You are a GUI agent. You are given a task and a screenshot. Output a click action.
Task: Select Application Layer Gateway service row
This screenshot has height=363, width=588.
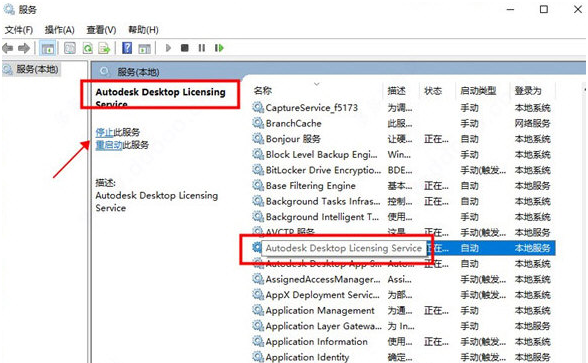[403, 326]
